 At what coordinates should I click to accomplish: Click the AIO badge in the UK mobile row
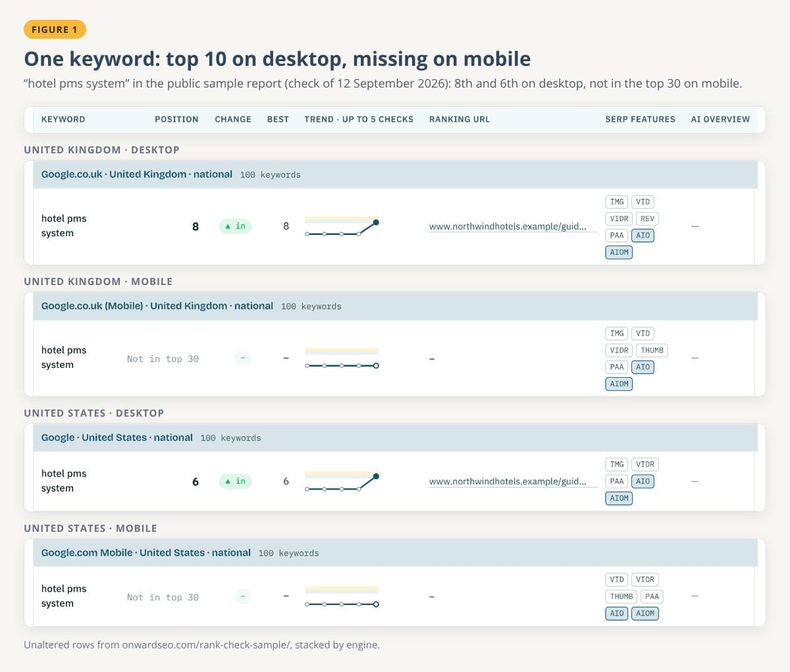643,367
